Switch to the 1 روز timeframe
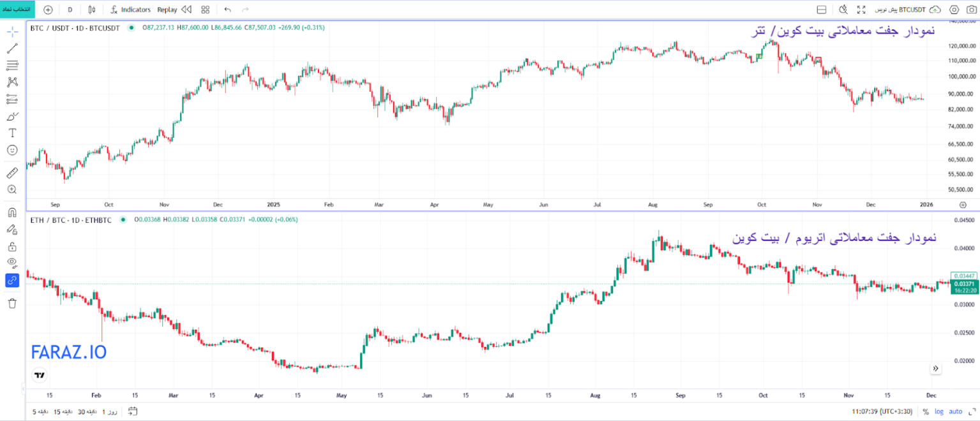 pyautogui.click(x=111, y=411)
